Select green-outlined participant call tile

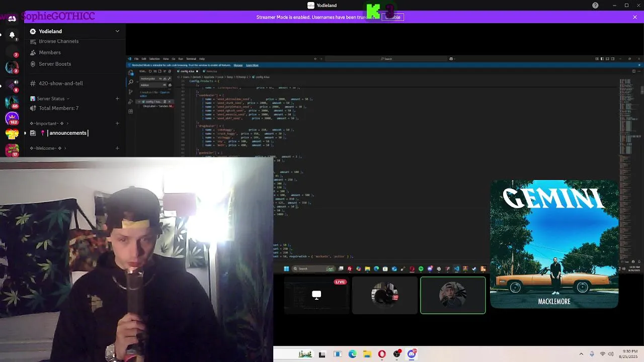coord(453,295)
